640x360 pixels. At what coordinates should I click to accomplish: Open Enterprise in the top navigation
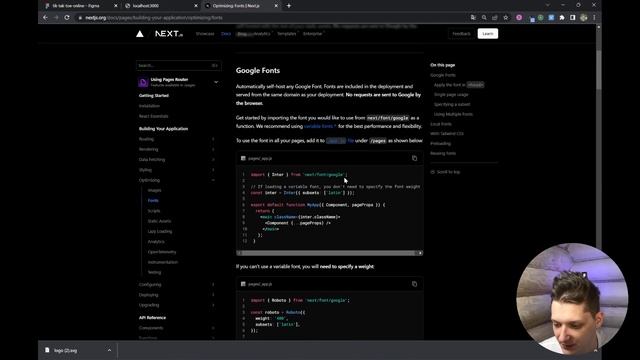click(313, 34)
